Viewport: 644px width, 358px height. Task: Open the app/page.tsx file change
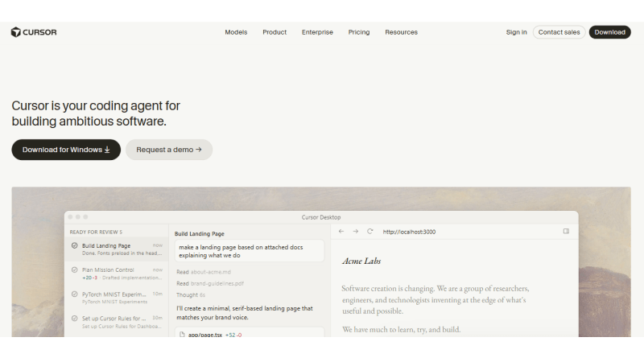click(250, 332)
